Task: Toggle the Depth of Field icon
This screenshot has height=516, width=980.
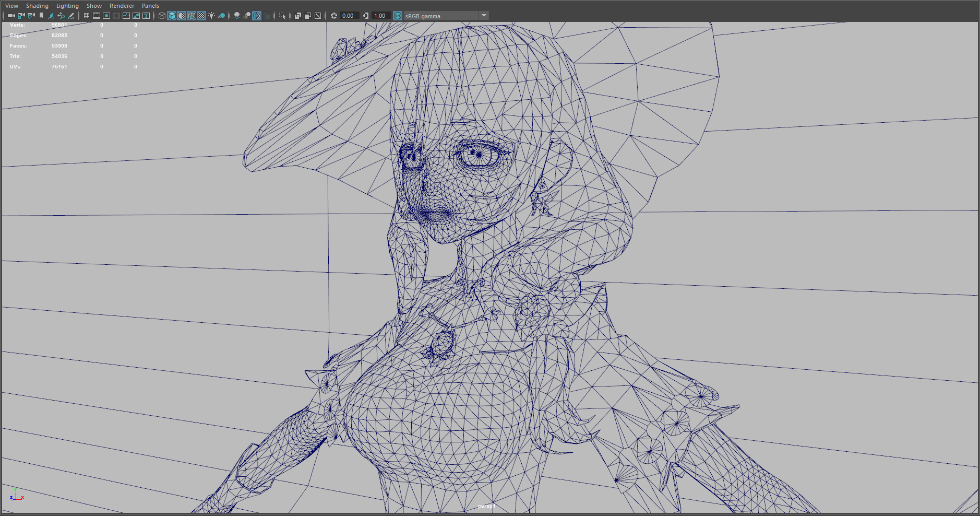Action: pos(267,16)
